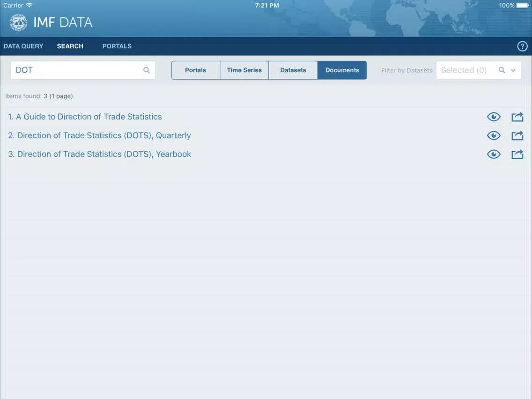Focus the search field containing DOT
Screen dimensions: 532x399
(83, 70)
